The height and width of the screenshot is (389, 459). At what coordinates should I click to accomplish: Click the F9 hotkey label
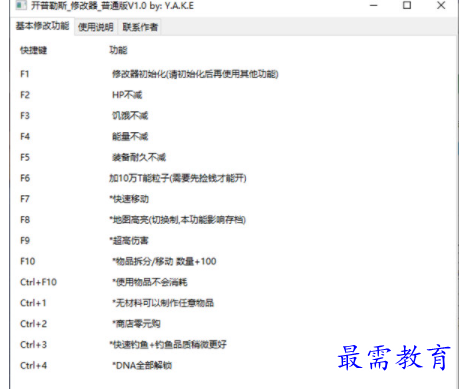[x=25, y=240]
